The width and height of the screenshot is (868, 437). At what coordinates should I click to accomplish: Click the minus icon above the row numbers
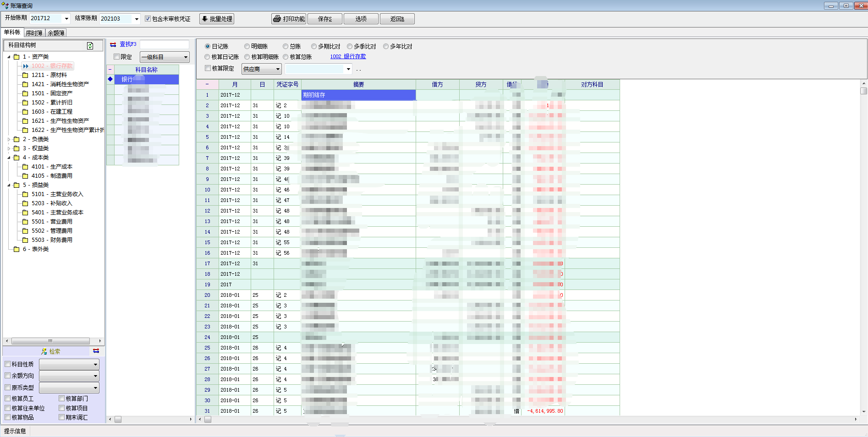(x=207, y=84)
